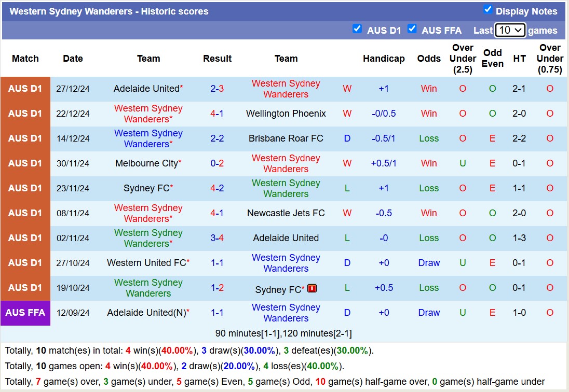Click the red card icon beside Sydney FC
This screenshot has width=569, height=392.
(x=311, y=289)
